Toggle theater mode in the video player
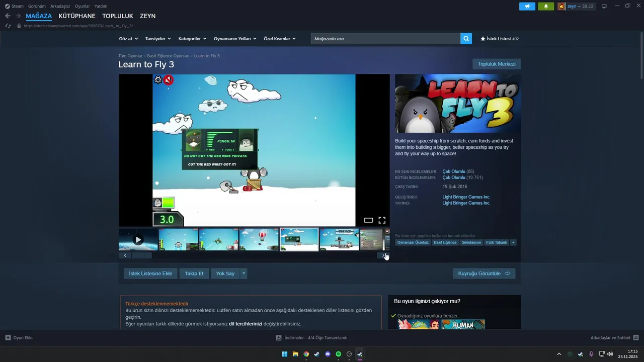Screen dimensions: 644x362 tap(368, 220)
